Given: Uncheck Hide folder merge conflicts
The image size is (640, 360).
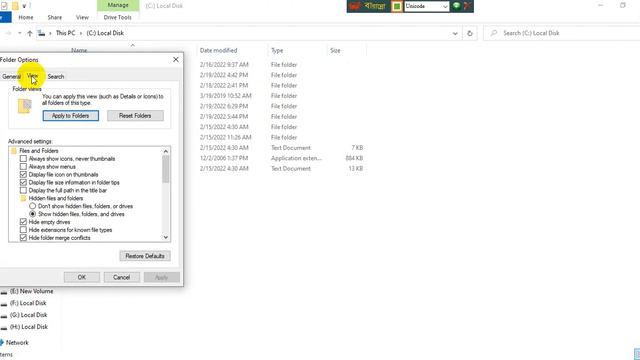Looking at the screenshot, I should coord(23,238).
